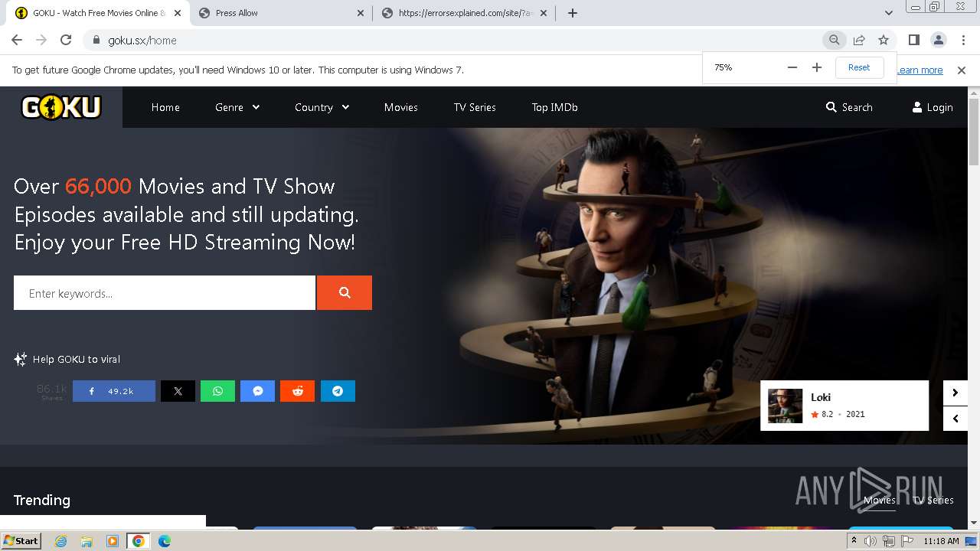Switch to the Press Allow tab
This screenshot has height=551, width=980.
pos(280,13)
